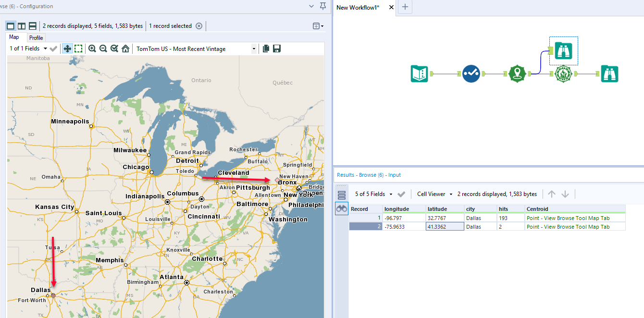Copy the map image to clipboard
Screen dimensions: 644x318
pos(266,48)
